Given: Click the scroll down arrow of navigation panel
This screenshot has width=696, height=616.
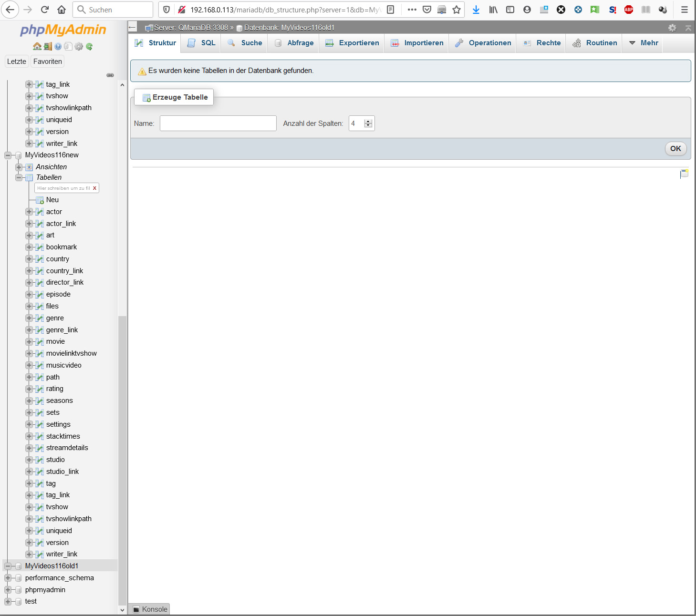Looking at the screenshot, I should (x=122, y=610).
